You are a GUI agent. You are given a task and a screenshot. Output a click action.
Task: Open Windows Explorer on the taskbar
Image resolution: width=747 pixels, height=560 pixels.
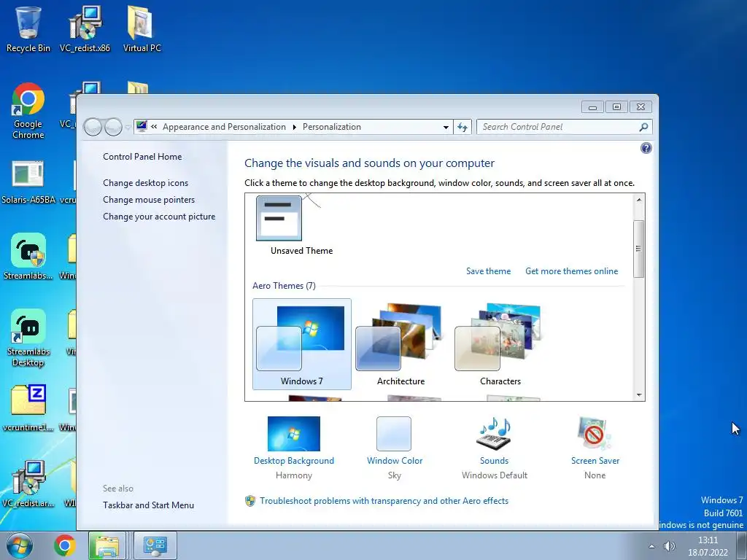point(107,545)
